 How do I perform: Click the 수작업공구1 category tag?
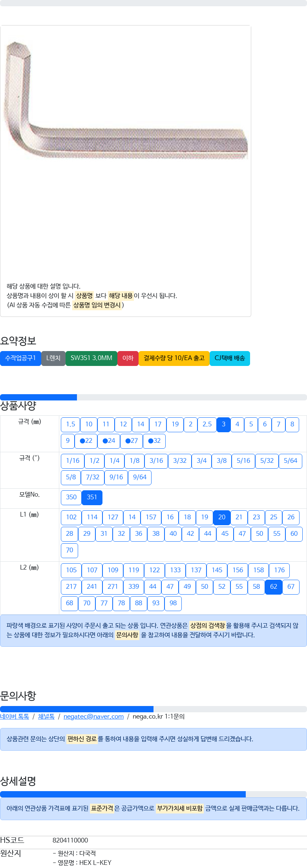(20, 358)
